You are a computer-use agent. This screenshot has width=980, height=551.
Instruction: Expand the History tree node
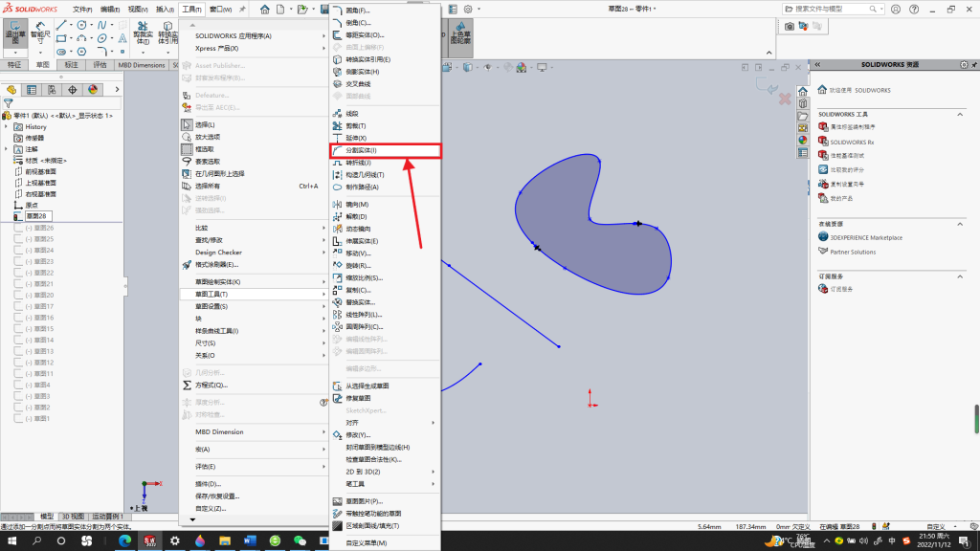coord(7,127)
